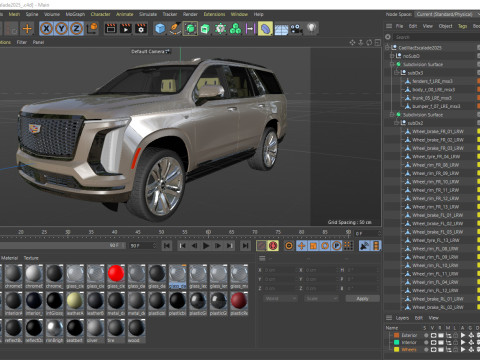Collapse the first Subdivision Surface object
480x360 pixels.
click(392, 64)
